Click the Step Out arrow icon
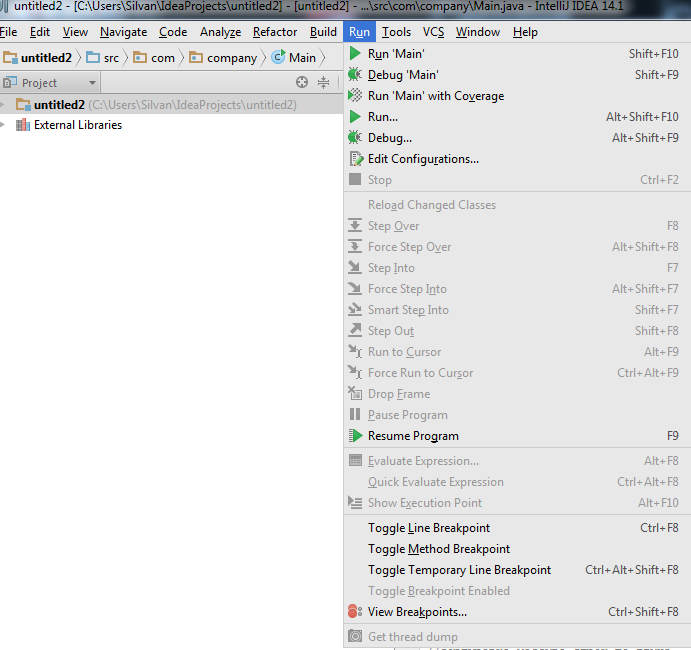Image resolution: width=691 pixels, height=650 pixels. (x=355, y=331)
